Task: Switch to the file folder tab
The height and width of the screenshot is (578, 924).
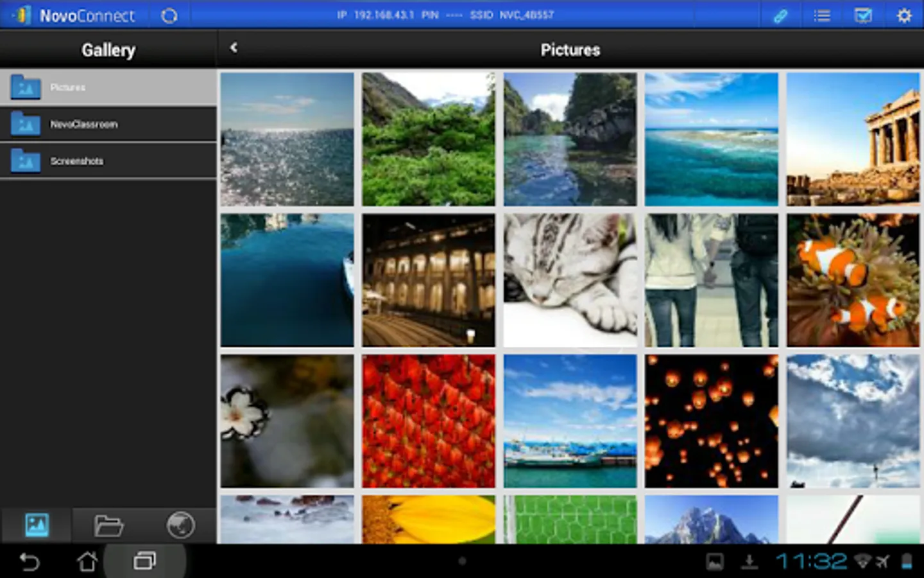Action: pyautogui.click(x=108, y=525)
